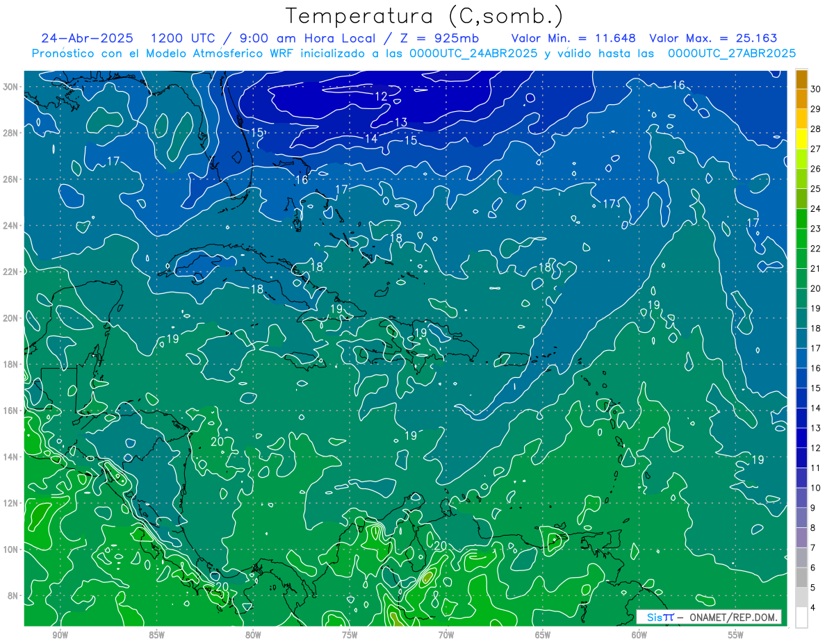Click the '13' contour label on the map

(401, 122)
